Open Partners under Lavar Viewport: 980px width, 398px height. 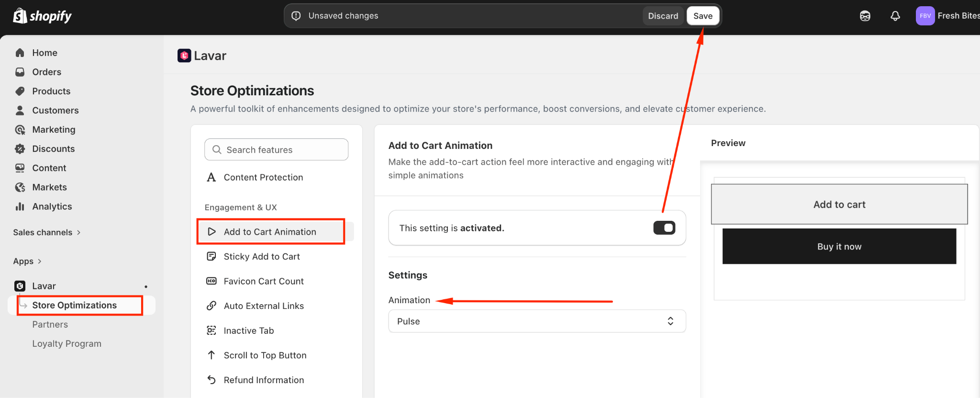[x=50, y=324]
